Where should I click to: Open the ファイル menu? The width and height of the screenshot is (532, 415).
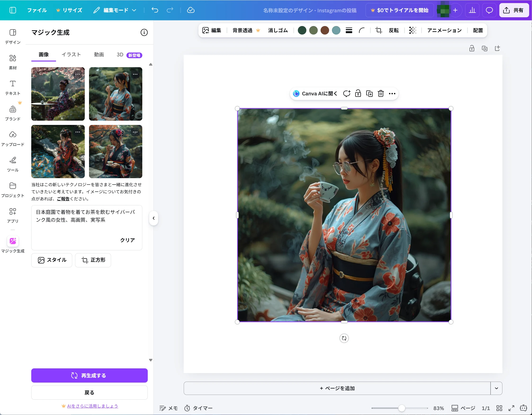coord(37,10)
